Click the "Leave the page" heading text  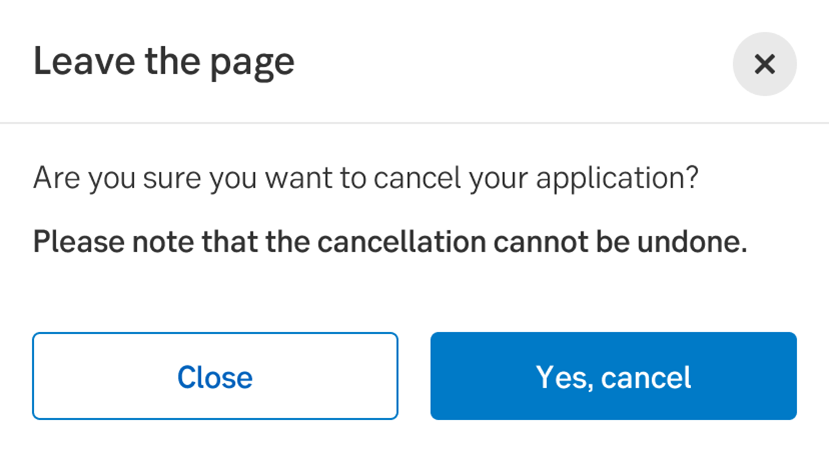[164, 62]
